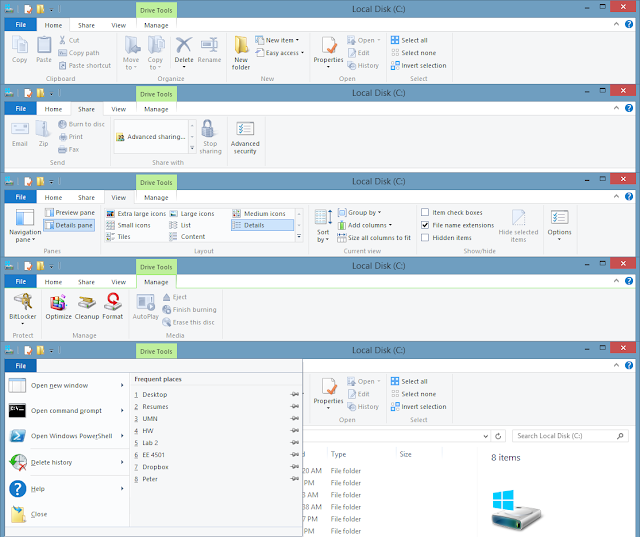640x537 pixels.
Task: Click Open Windows PowerShell entry
Action: click(67, 436)
